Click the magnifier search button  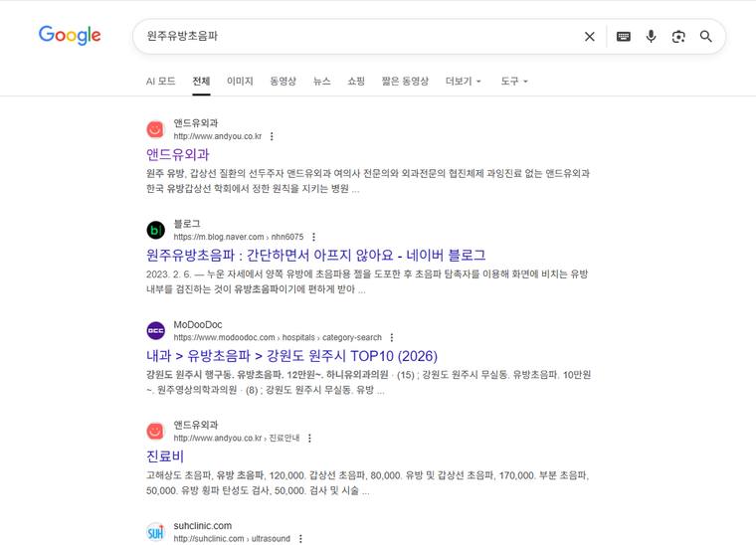(x=706, y=36)
